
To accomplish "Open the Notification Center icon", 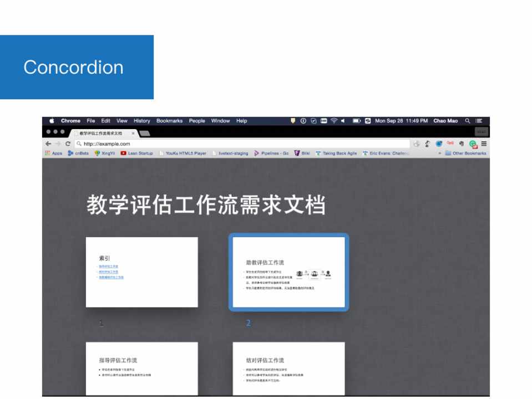I will 479,121.
